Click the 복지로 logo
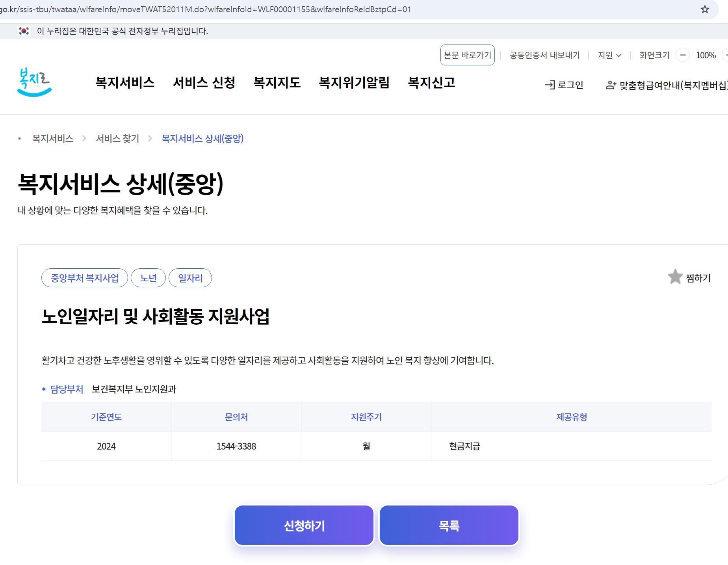Screen dimensions: 728x565 pyautogui.click(x=34, y=82)
